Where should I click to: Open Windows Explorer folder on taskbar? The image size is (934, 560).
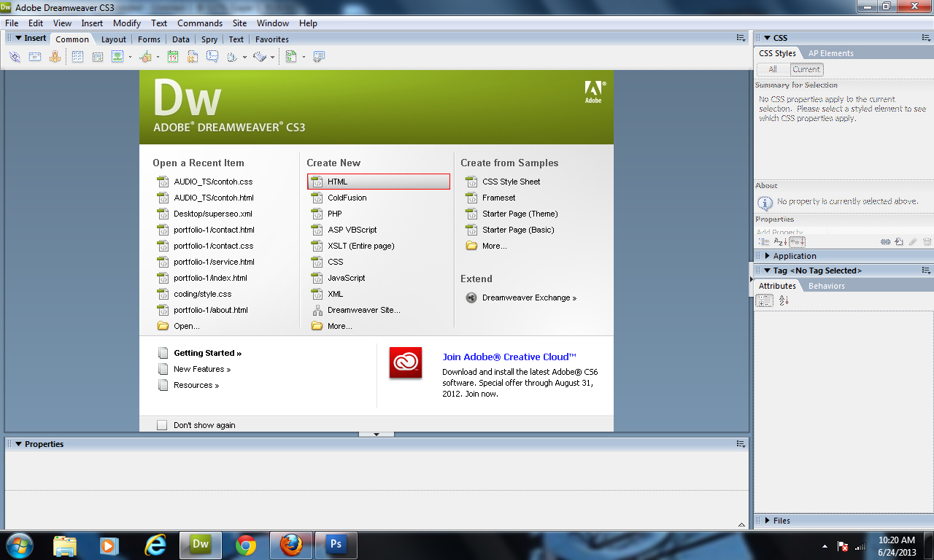click(65, 544)
